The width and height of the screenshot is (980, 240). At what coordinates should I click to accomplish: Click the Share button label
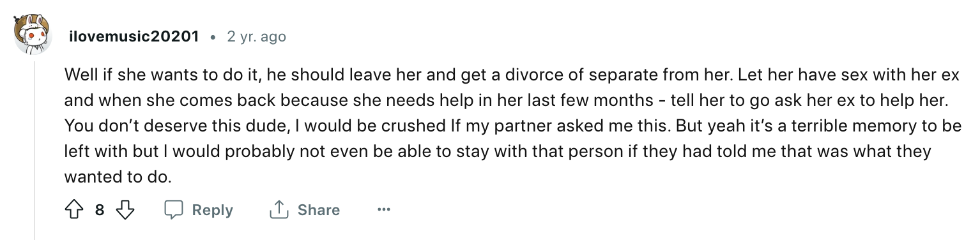pos(319,210)
